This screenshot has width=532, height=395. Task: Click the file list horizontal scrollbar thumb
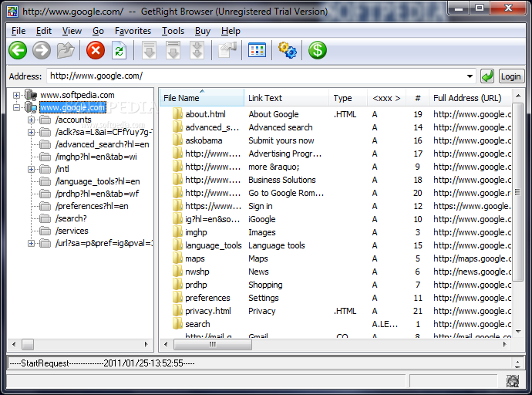tap(213, 344)
